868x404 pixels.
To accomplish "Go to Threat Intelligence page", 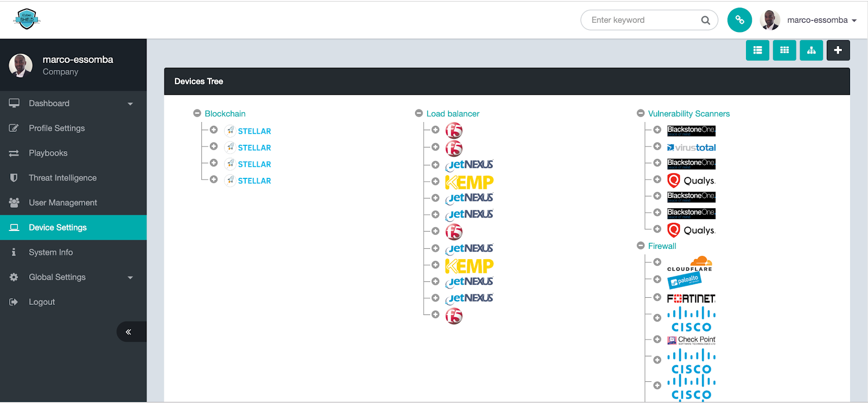I will (73, 178).
